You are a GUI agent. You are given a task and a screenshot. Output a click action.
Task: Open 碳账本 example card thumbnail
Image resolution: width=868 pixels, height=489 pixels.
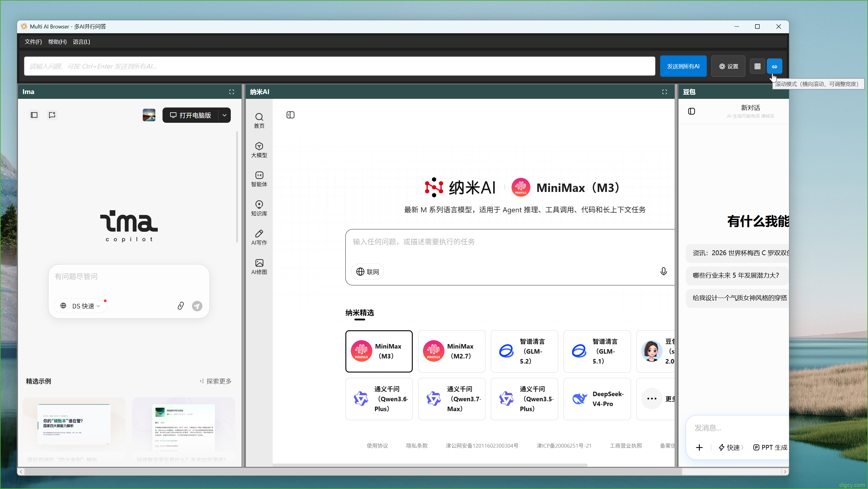pyautogui.click(x=74, y=425)
